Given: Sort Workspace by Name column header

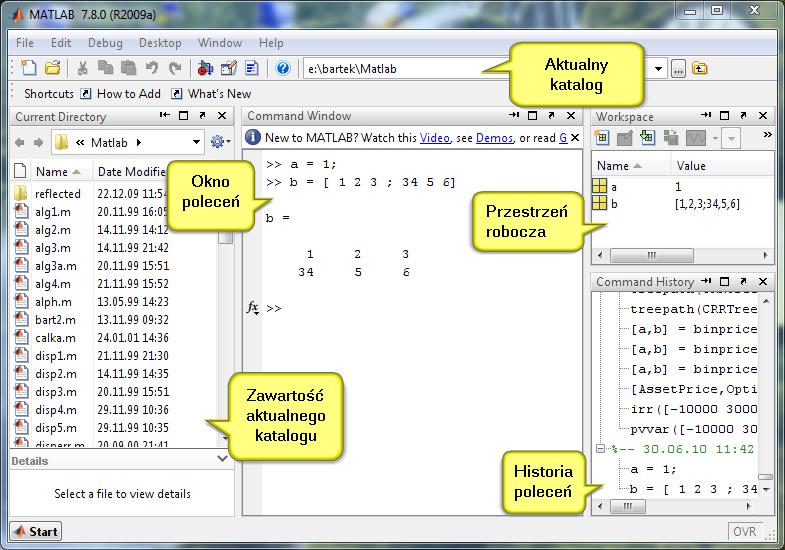Looking at the screenshot, I should pos(631,166).
